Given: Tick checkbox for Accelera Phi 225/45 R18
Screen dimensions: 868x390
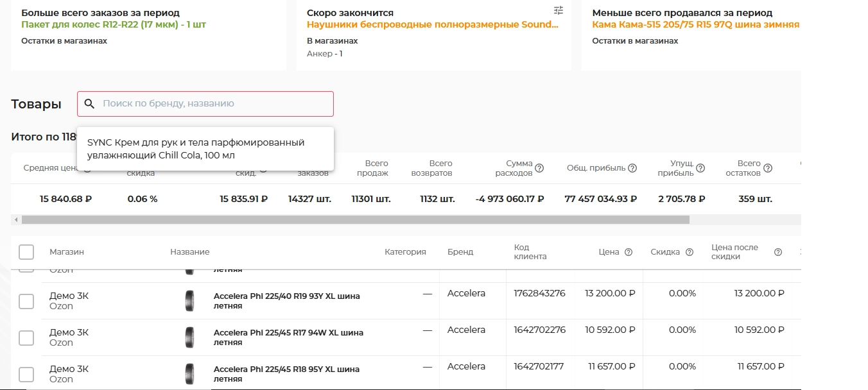Looking at the screenshot, I should (x=26, y=374).
